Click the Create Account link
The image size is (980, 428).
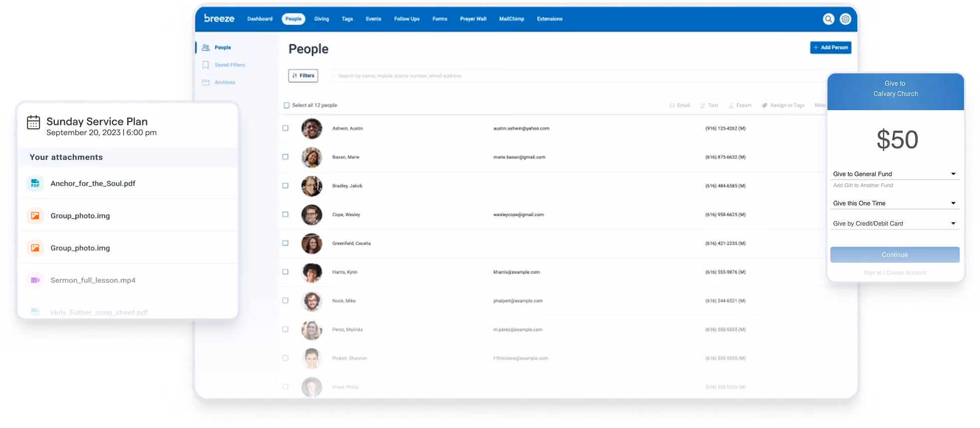tap(906, 273)
